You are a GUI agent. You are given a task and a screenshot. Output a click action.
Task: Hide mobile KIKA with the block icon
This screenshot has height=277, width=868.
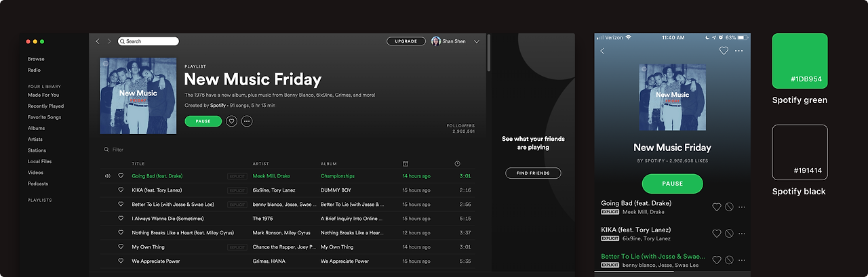pyautogui.click(x=729, y=234)
